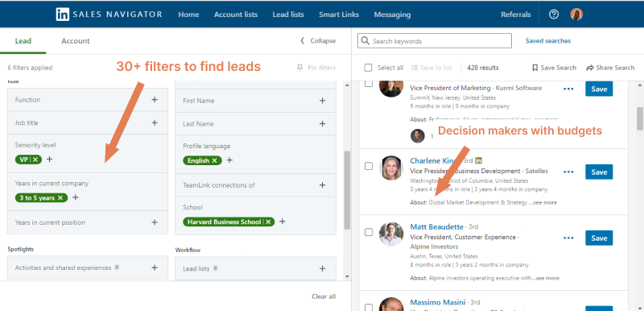Click the plus icon for Job title filter
644x311 pixels.
pyautogui.click(x=155, y=122)
